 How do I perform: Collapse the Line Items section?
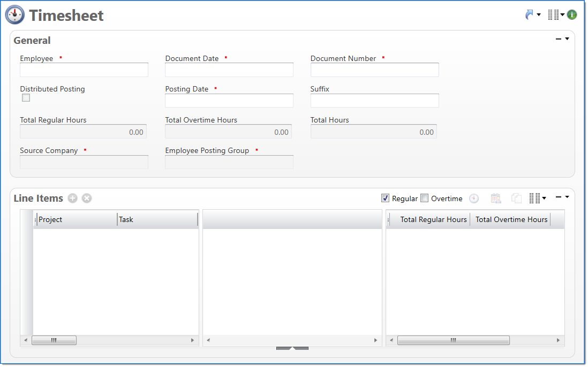[559, 197]
